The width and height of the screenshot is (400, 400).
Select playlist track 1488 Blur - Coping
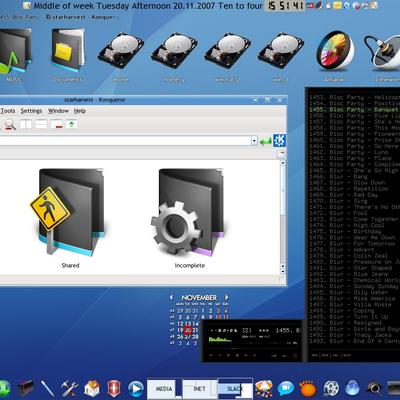pos(354,311)
